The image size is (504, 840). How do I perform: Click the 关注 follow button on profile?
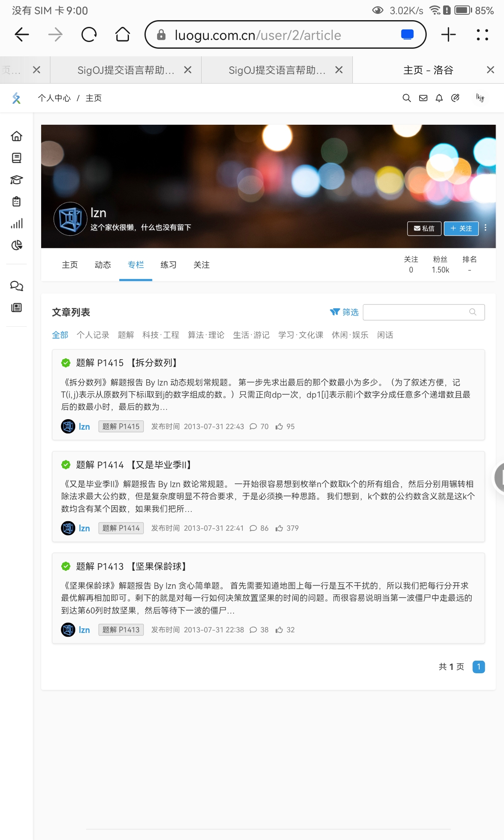coord(461,228)
